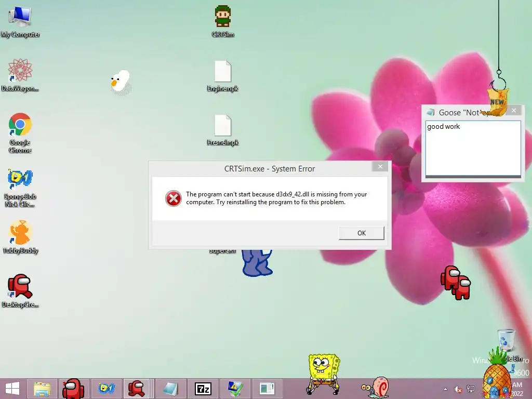
Task: Close the Goose note window
Action: pyautogui.click(x=514, y=110)
